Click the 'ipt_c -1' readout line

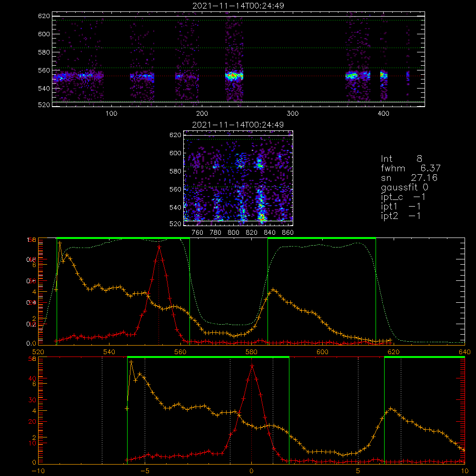coord(403,197)
